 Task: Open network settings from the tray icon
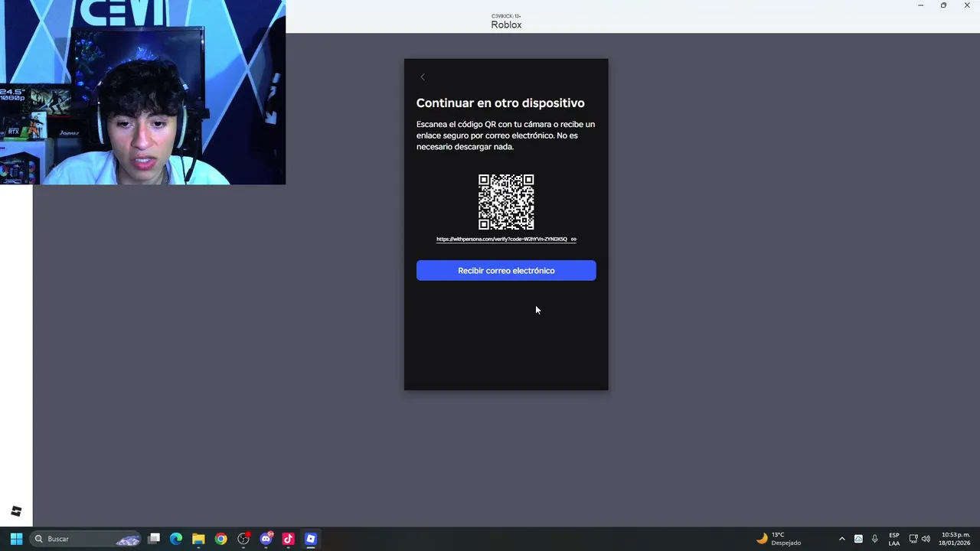coord(913,539)
